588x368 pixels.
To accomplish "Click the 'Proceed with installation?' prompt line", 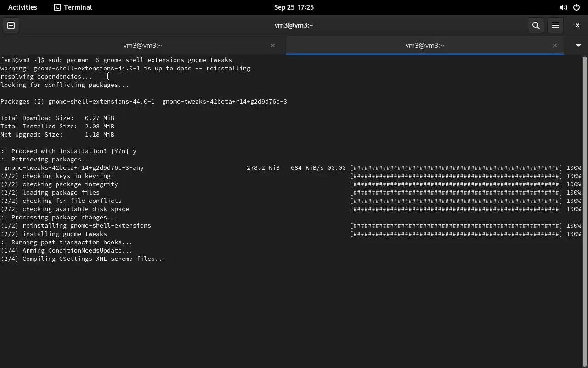I will tap(69, 151).
